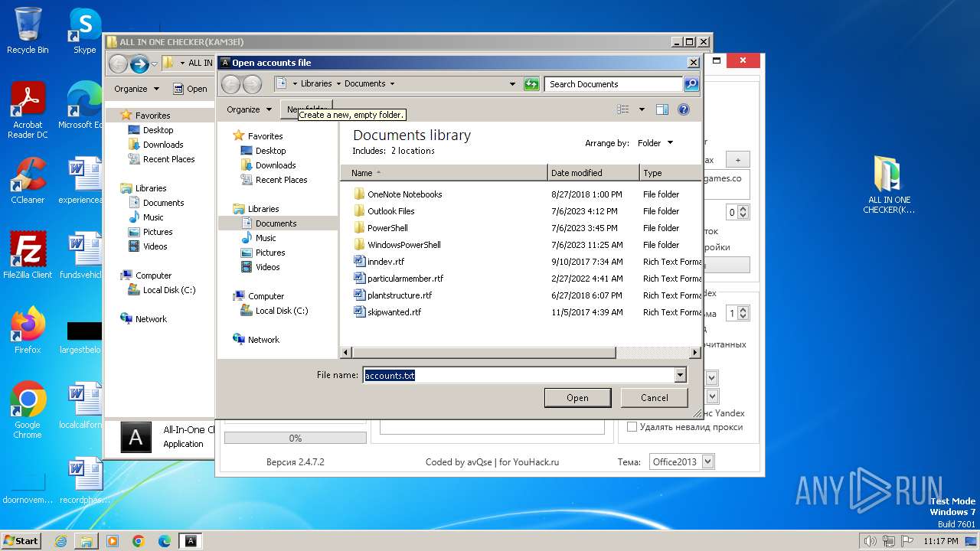This screenshot has width=980, height=551.
Task: Select Local Disk (C:) in dialog tree
Action: [281, 311]
